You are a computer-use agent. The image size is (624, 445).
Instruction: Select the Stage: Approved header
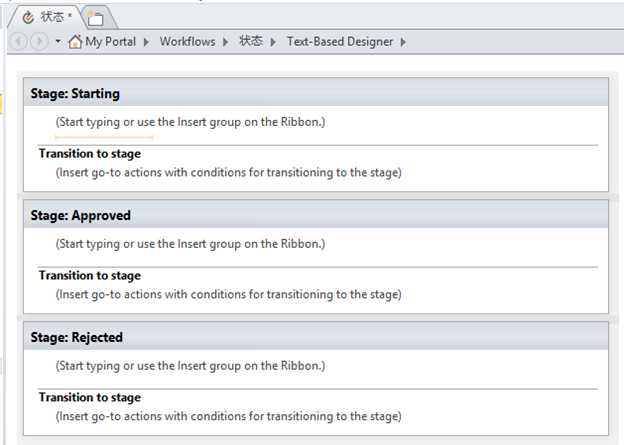tap(316, 215)
